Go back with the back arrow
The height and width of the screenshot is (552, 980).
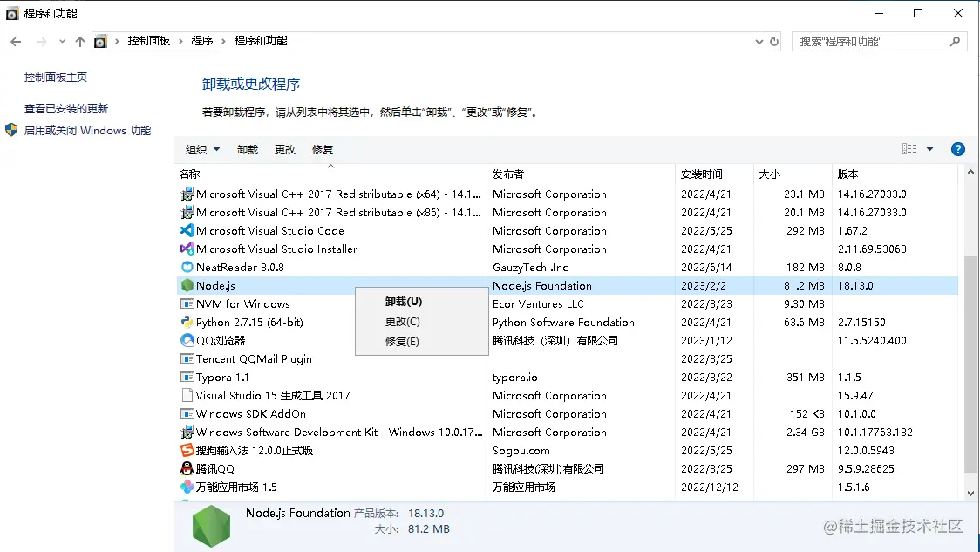click(16, 41)
